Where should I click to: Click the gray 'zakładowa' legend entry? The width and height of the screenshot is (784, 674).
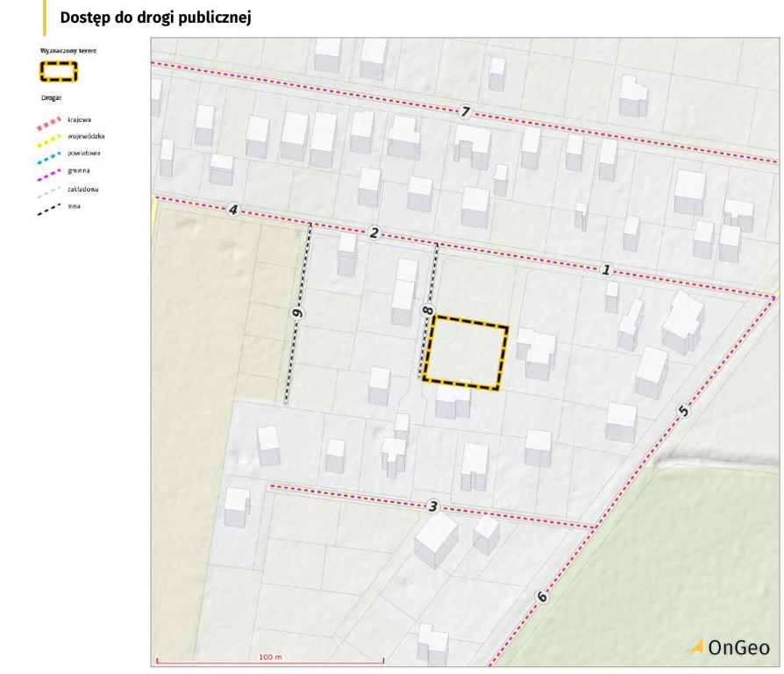click(70, 189)
